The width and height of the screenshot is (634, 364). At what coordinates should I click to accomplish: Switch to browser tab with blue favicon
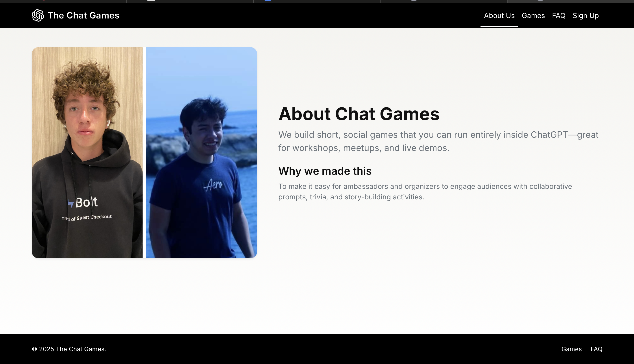(317, 1)
